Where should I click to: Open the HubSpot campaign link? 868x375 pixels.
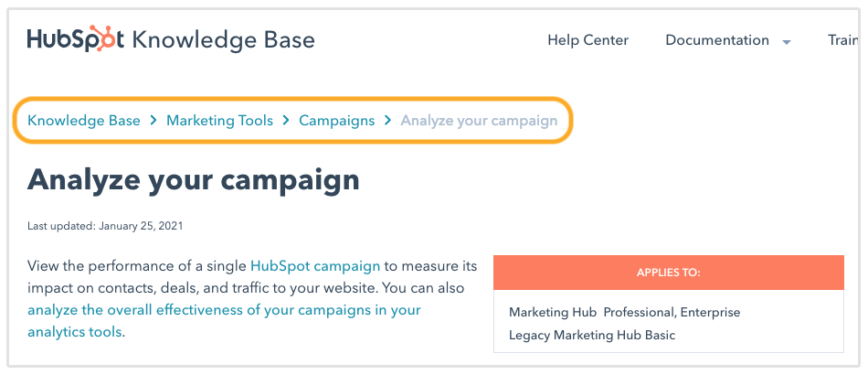tap(314, 266)
